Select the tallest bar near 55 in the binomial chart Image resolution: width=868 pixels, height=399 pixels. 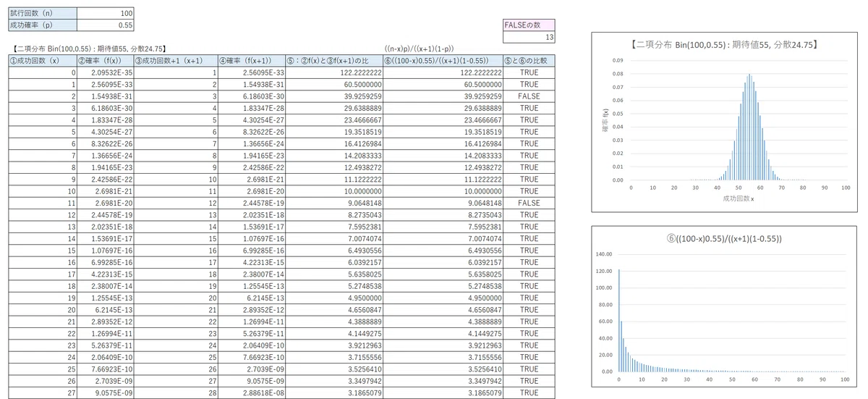coord(749,127)
